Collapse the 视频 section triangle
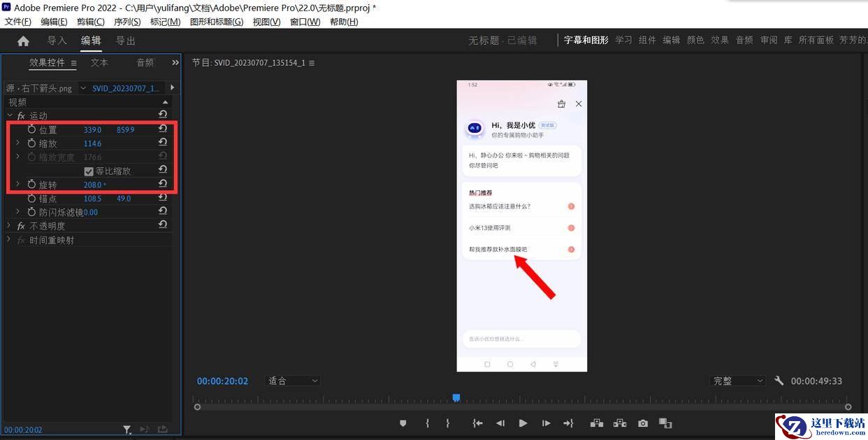This screenshot has width=868, height=440. tap(166, 102)
